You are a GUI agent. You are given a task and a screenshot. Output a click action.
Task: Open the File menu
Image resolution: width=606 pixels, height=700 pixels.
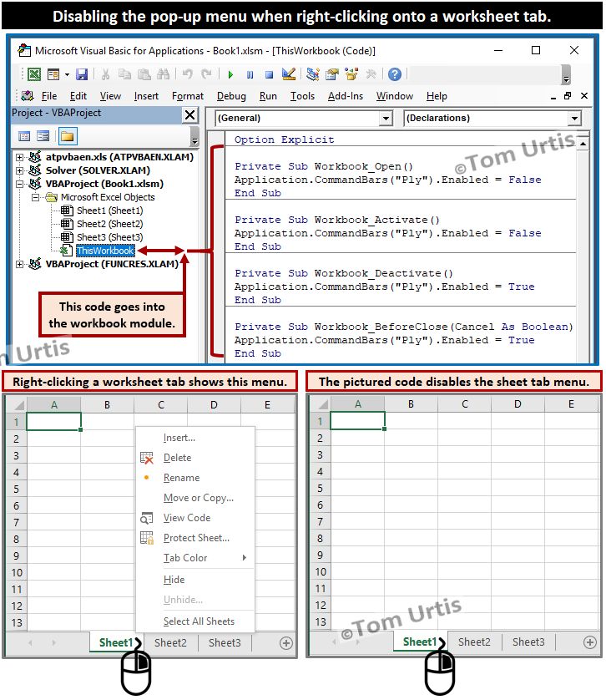pyautogui.click(x=49, y=96)
